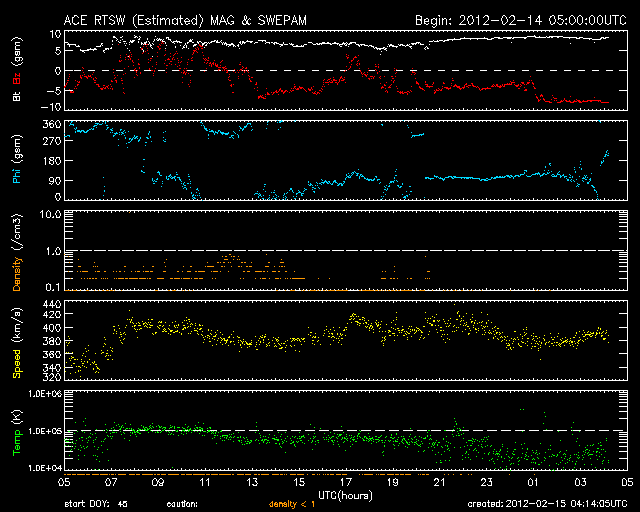Select the red 'Bz' axis label

pyautogui.click(x=17, y=78)
